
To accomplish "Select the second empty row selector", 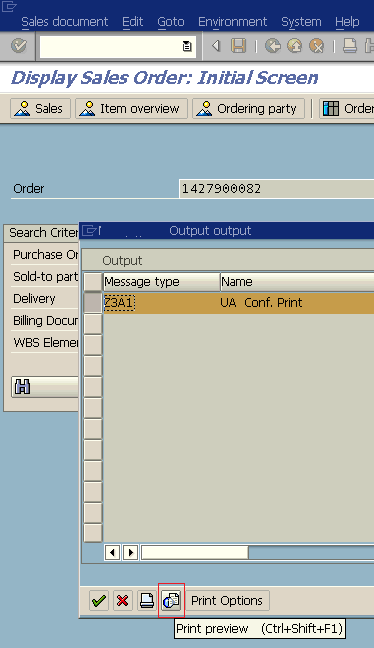I will coord(93,345).
